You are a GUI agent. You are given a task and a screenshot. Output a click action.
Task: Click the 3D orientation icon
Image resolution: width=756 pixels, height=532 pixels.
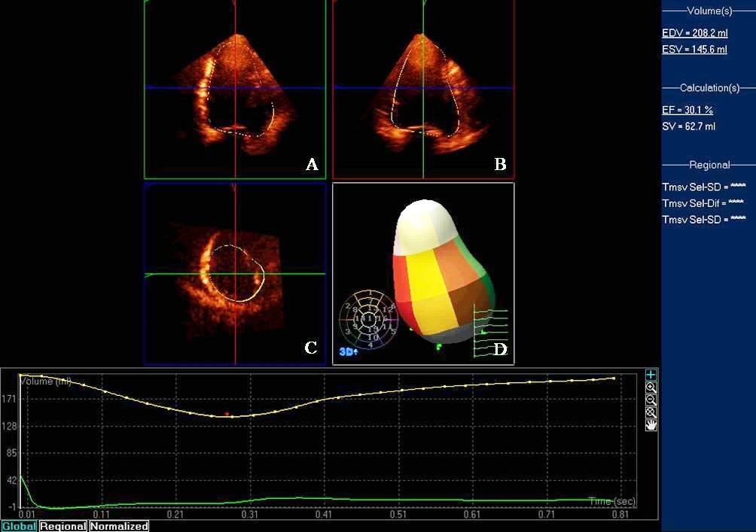point(349,351)
